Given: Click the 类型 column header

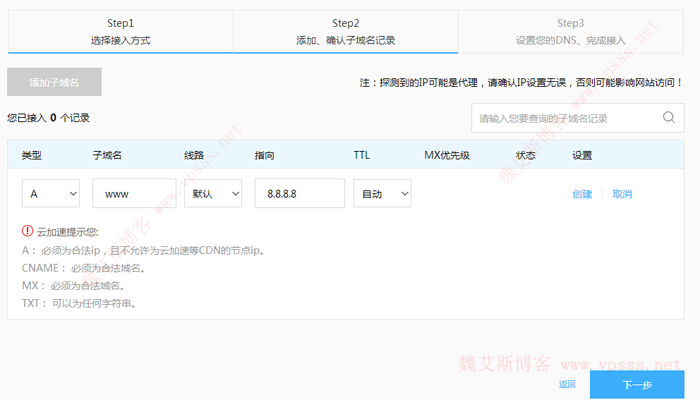Looking at the screenshot, I should pos(32,155).
